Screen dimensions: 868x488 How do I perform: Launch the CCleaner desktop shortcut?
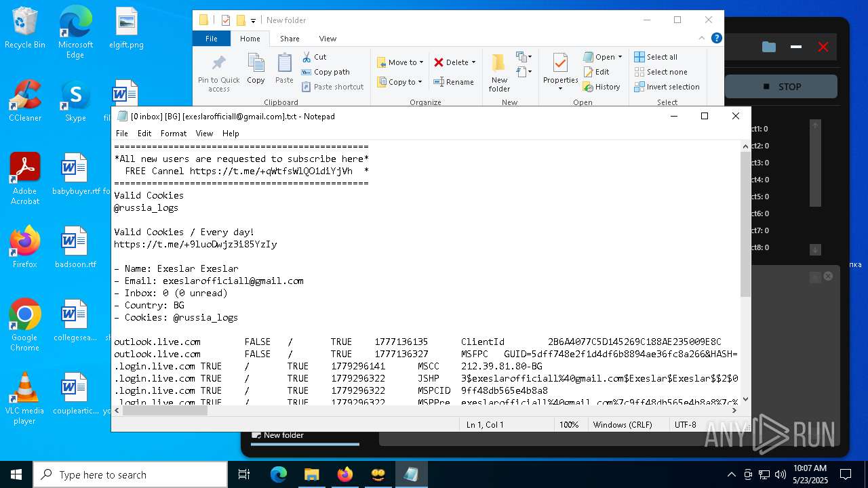24,102
